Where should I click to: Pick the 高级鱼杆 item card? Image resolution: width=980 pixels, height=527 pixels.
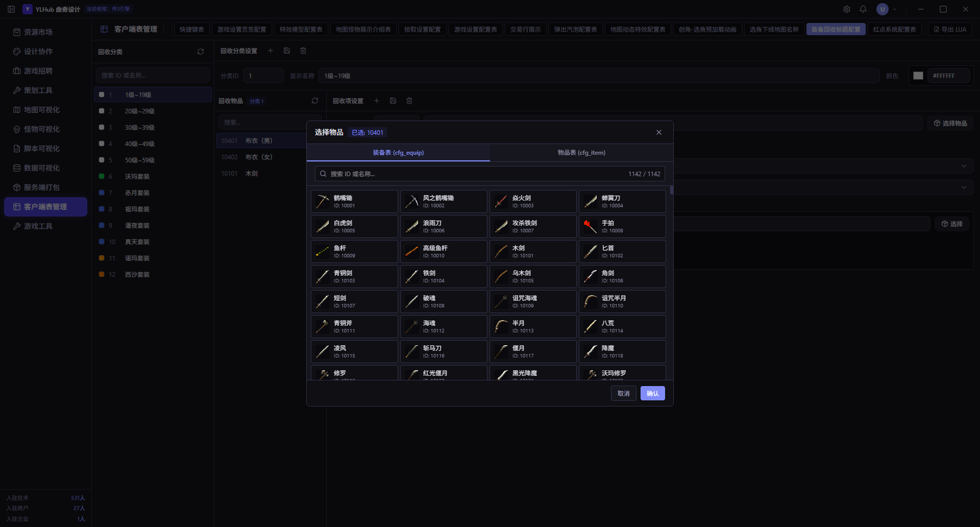click(x=444, y=251)
